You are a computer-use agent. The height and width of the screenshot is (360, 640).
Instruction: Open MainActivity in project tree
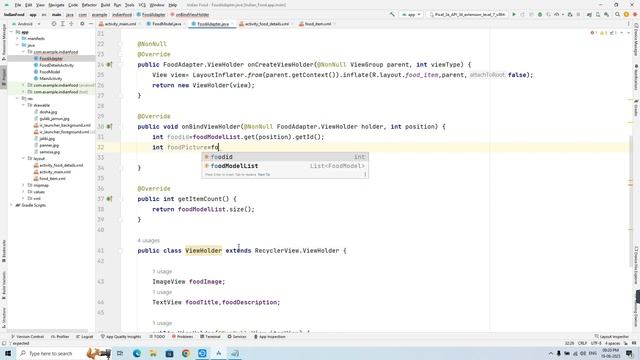(x=51, y=78)
